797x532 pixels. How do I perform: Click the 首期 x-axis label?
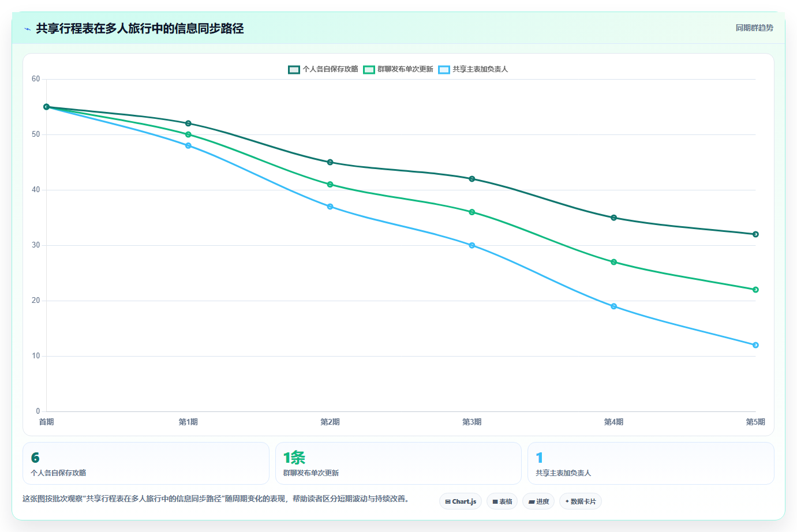[46, 422]
